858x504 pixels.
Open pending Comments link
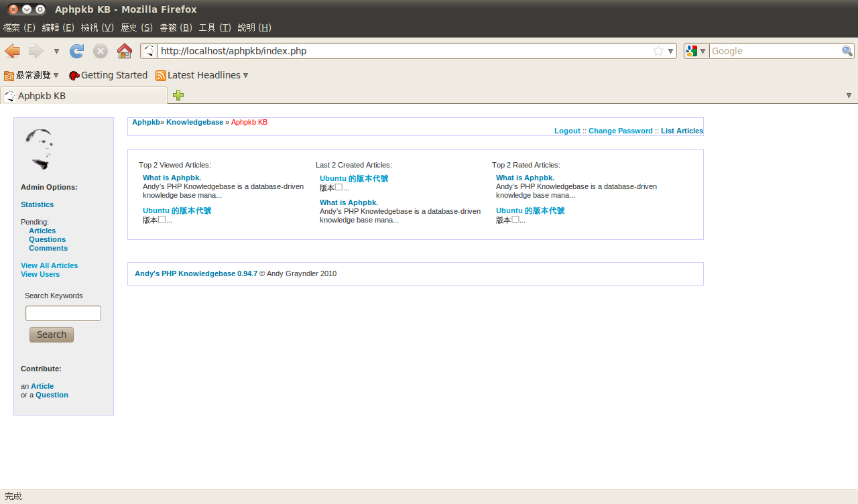click(48, 248)
